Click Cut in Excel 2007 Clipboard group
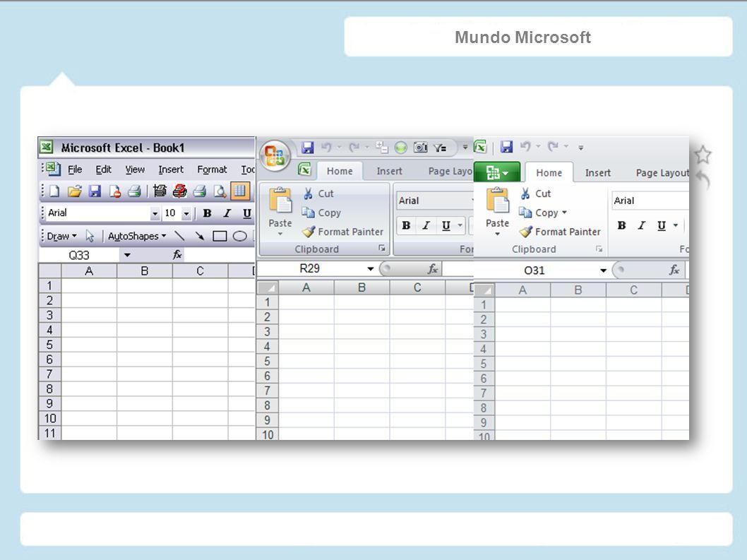The image size is (747, 560). [x=318, y=193]
